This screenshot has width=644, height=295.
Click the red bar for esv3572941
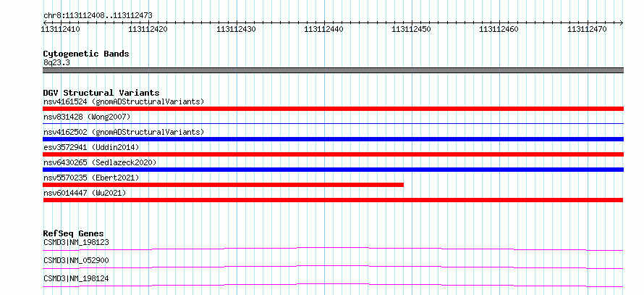[x=333, y=154]
